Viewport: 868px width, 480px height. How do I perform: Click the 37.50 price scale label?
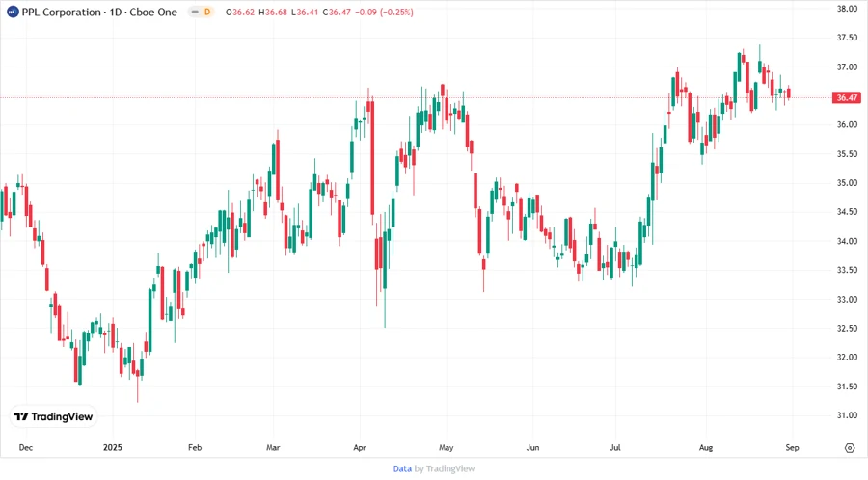[847, 38]
